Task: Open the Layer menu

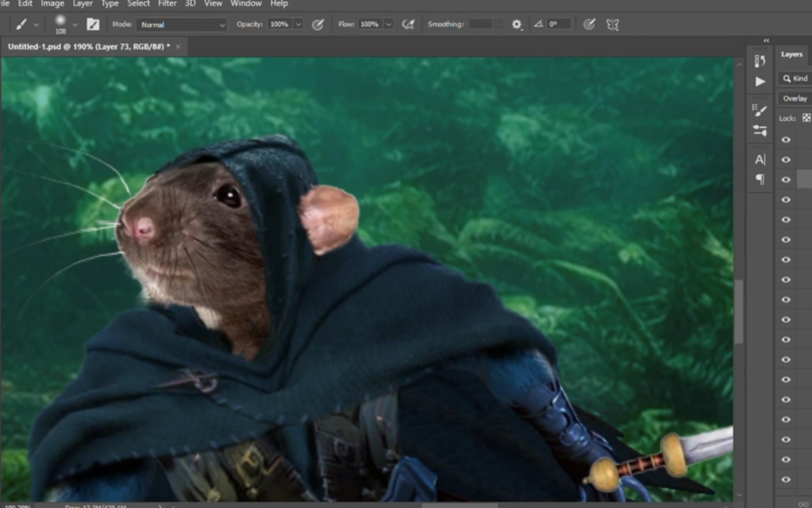Action: coord(83,4)
